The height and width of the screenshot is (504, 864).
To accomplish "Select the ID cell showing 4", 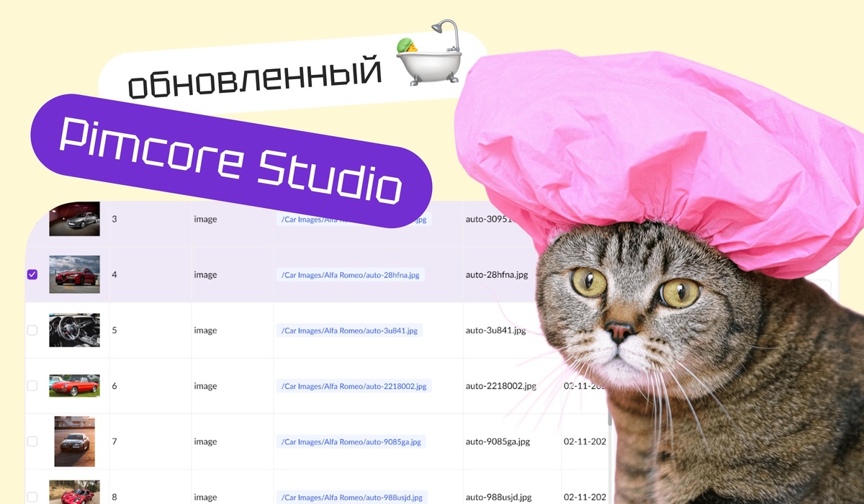I will pos(150,274).
